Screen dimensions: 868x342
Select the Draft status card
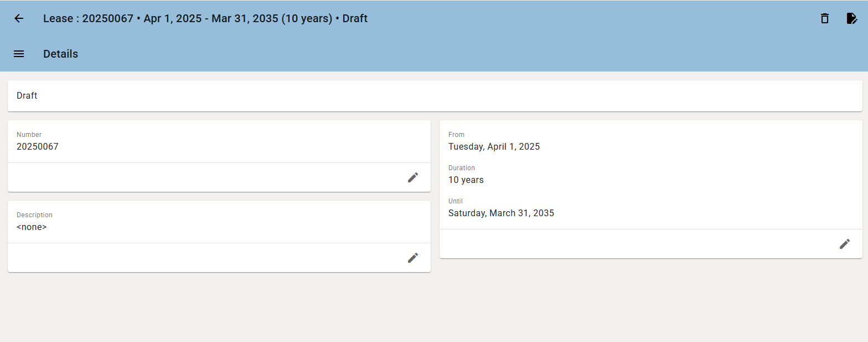tap(435, 96)
